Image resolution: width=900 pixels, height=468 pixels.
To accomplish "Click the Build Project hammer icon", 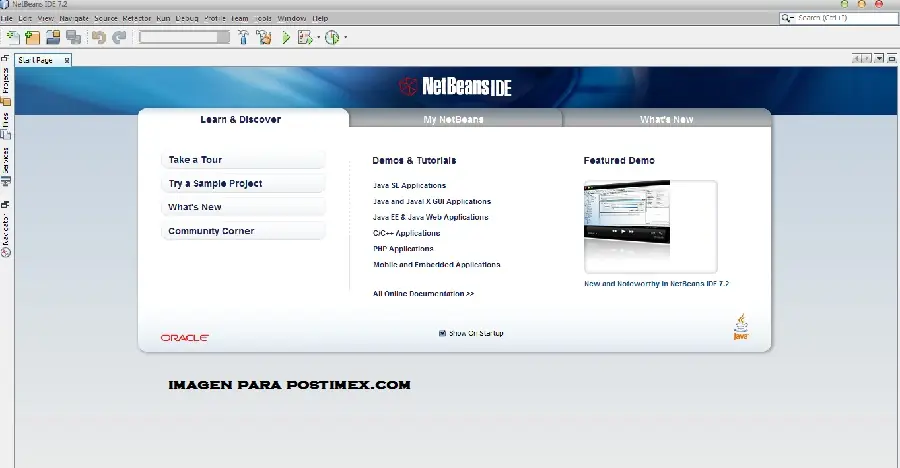I will pyautogui.click(x=243, y=37).
